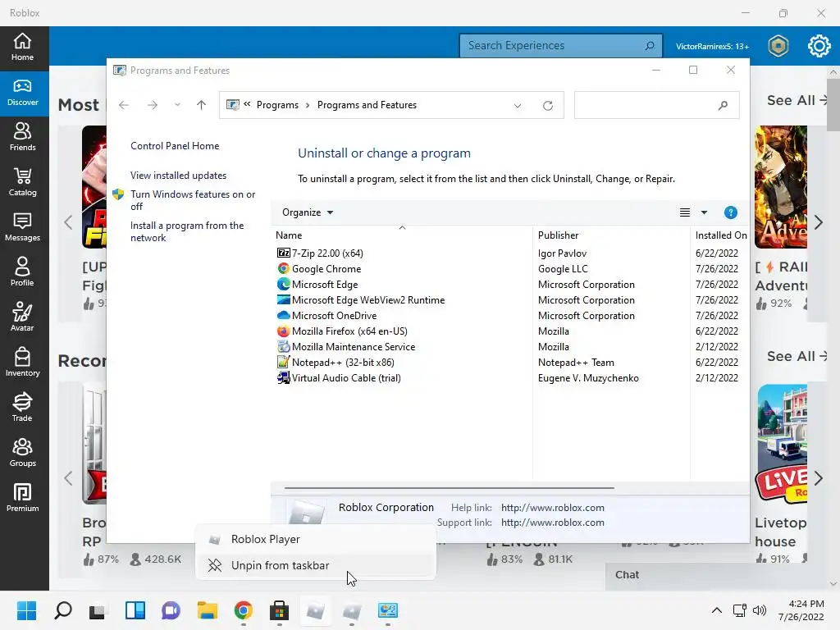Click the Control Panel search box
This screenshot has width=840, height=630.
(656, 105)
